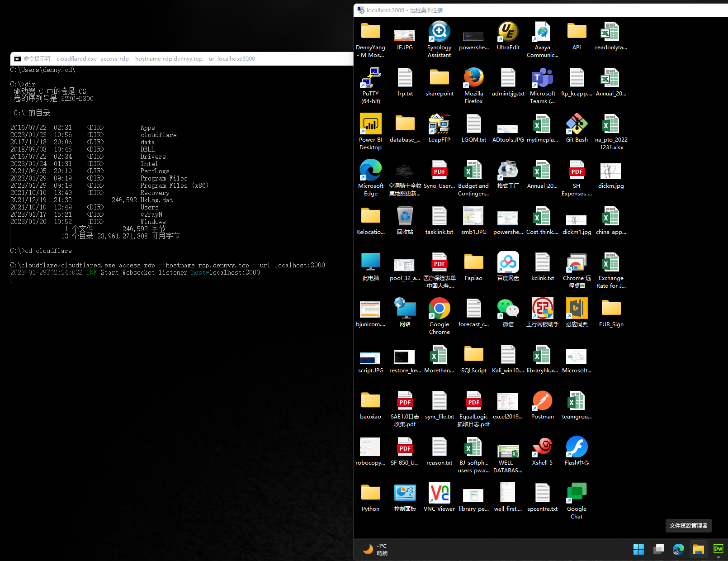Open the 此电脑 This PC icon
Screen dimensions: 728x561
(370, 266)
